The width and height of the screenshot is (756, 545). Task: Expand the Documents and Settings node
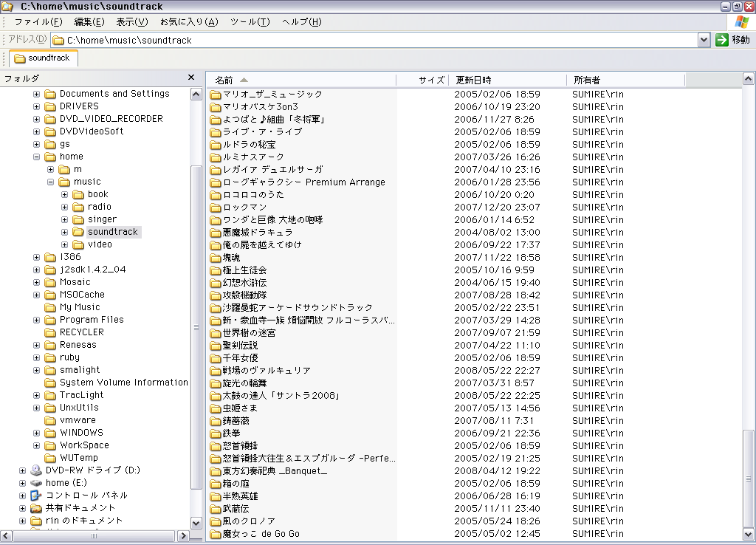click(x=37, y=94)
